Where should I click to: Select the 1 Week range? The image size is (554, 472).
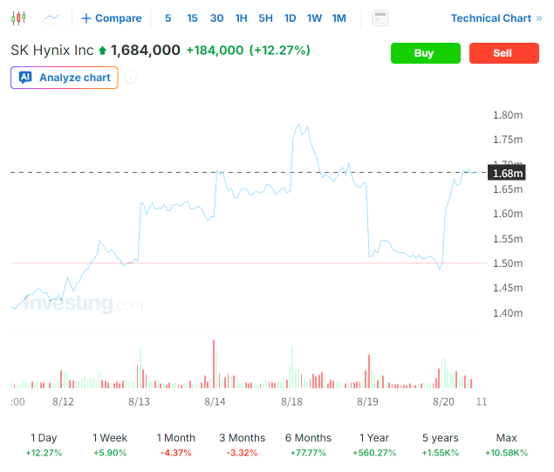pos(110,445)
